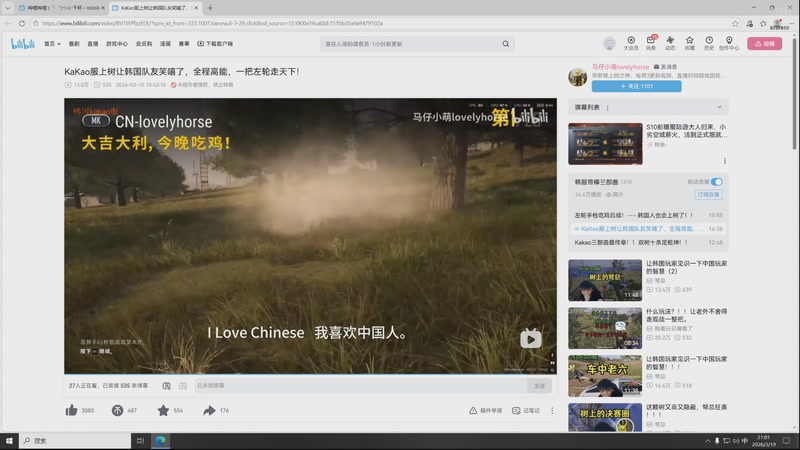The width and height of the screenshot is (800, 450).
Task: Switch to first bilibili browser tab
Action: 60,8
